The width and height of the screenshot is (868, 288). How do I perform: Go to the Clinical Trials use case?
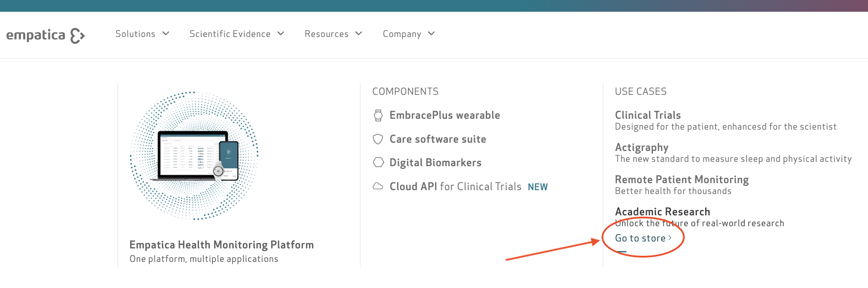click(648, 115)
